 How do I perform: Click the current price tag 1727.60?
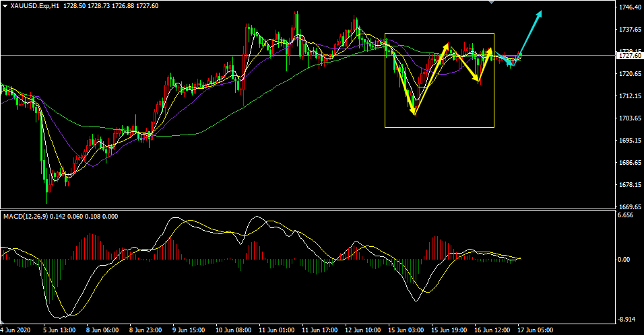629,56
